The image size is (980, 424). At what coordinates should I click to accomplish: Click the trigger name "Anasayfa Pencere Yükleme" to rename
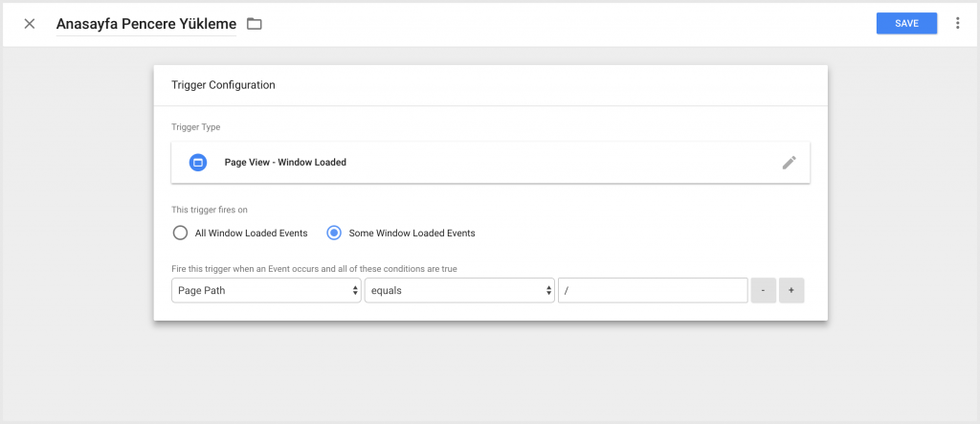tap(146, 24)
